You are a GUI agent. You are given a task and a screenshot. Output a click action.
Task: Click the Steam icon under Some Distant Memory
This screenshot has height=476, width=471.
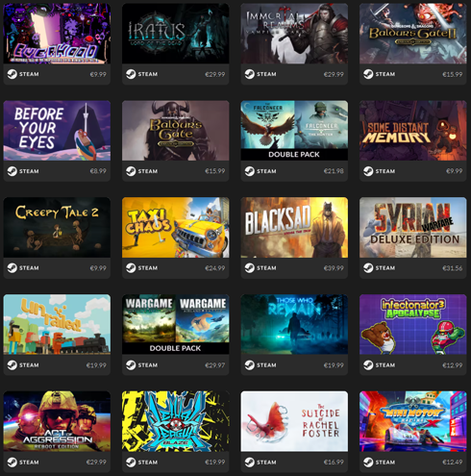[x=368, y=171]
